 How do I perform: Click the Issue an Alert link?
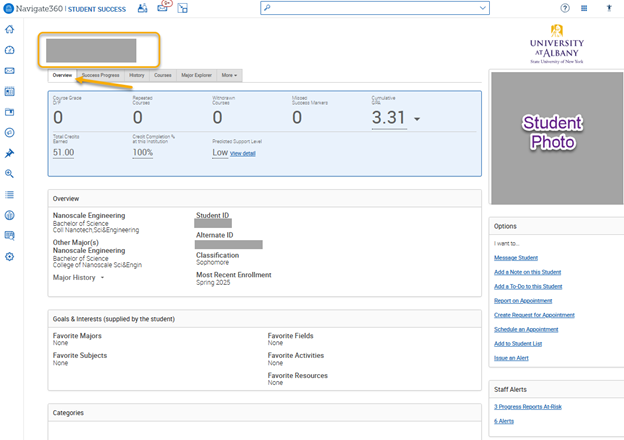click(512, 356)
